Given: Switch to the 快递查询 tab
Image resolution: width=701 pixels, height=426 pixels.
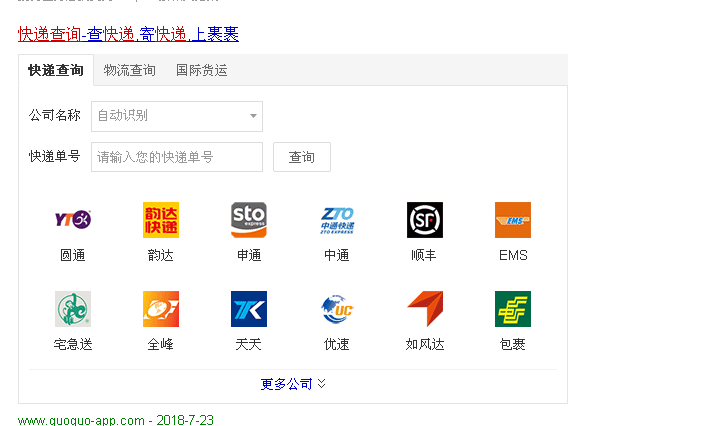Looking at the screenshot, I should 56,70.
